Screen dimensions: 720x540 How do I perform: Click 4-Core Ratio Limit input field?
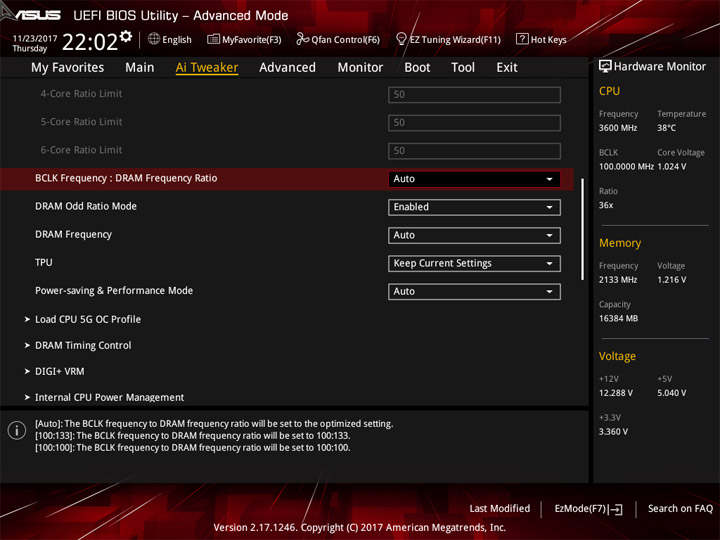pyautogui.click(x=474, y=95)
